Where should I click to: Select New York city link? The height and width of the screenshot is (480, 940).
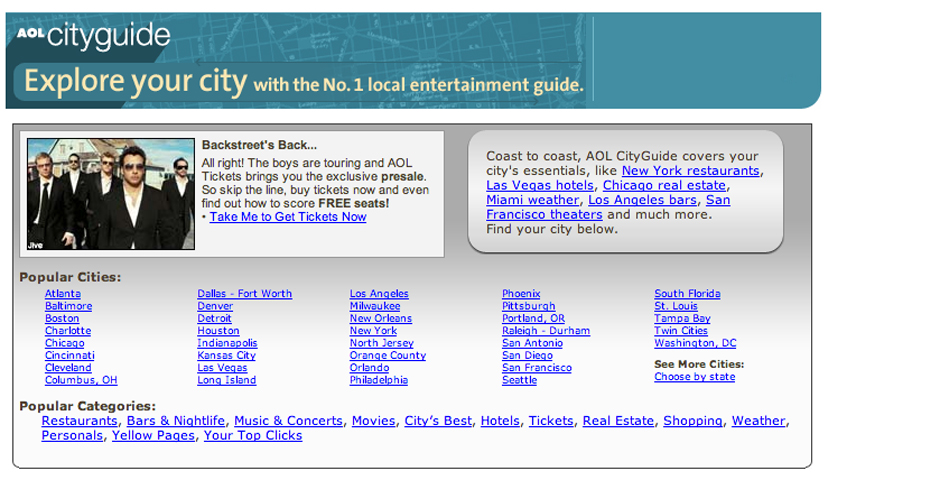tap(373, 331)
